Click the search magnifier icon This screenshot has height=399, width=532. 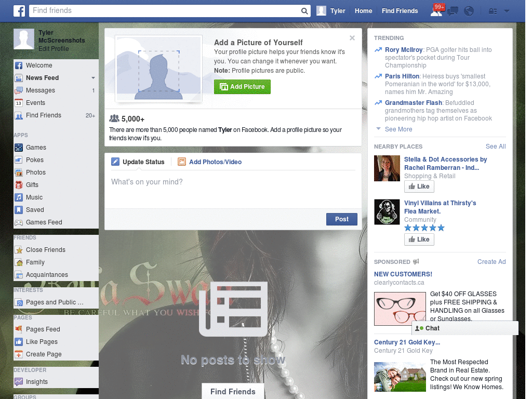(304, 11)
